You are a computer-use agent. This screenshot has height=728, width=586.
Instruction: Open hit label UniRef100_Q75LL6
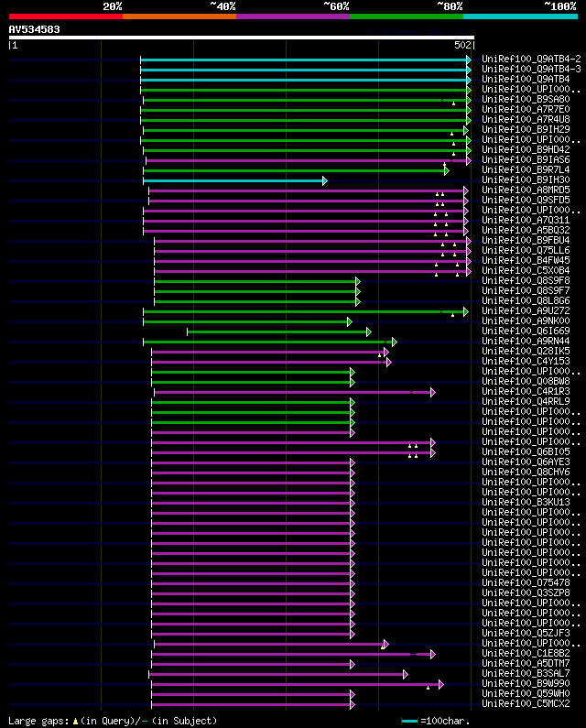tap(526, 250)
